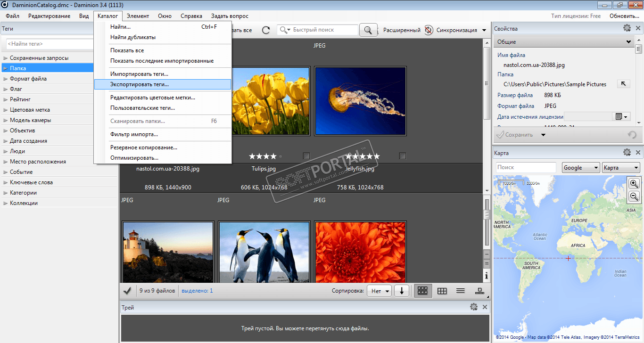Select Оптимизировать menu entry
The image size is (644, 343).
point(163,158)
